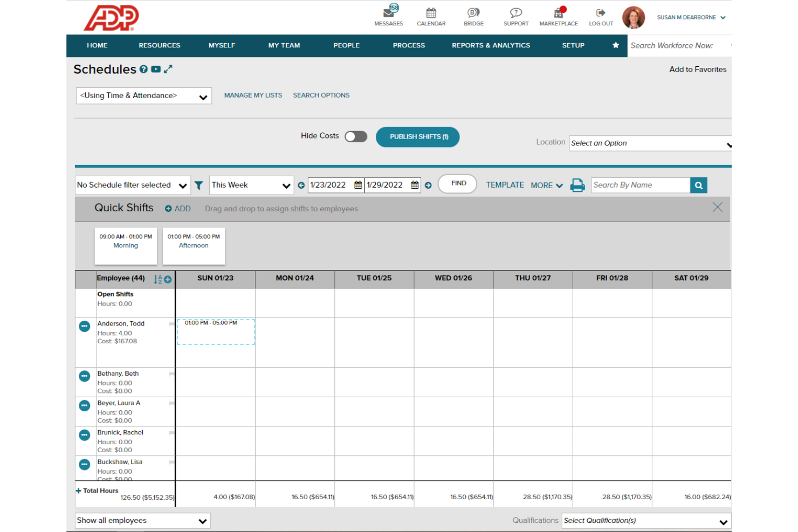Expand Total Hours plus icon
Screen dimensions: 798x532
(x=79, y=491)
